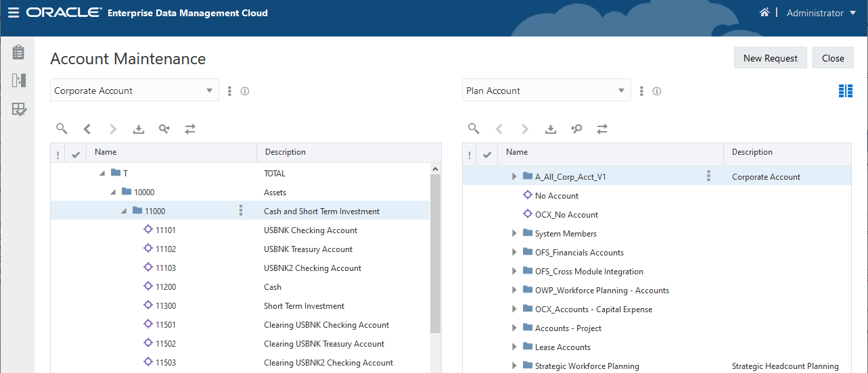Click the New Request button

tap(770, 58)
